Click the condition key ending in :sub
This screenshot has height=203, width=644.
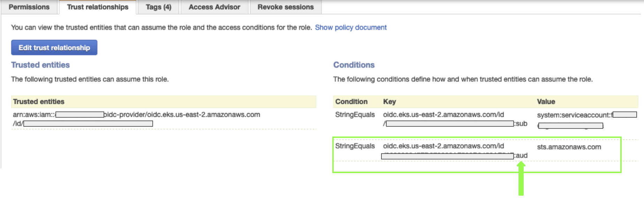444,115
